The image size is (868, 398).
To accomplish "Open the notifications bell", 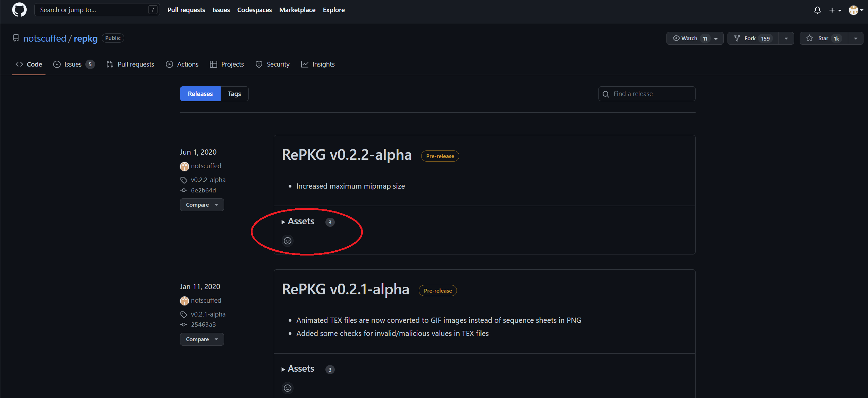I will click(x=817, y=10).
